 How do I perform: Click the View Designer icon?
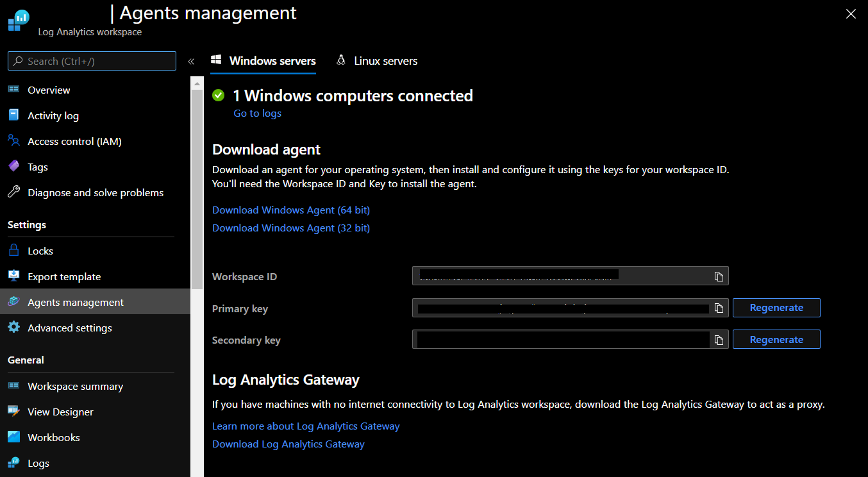14,412
